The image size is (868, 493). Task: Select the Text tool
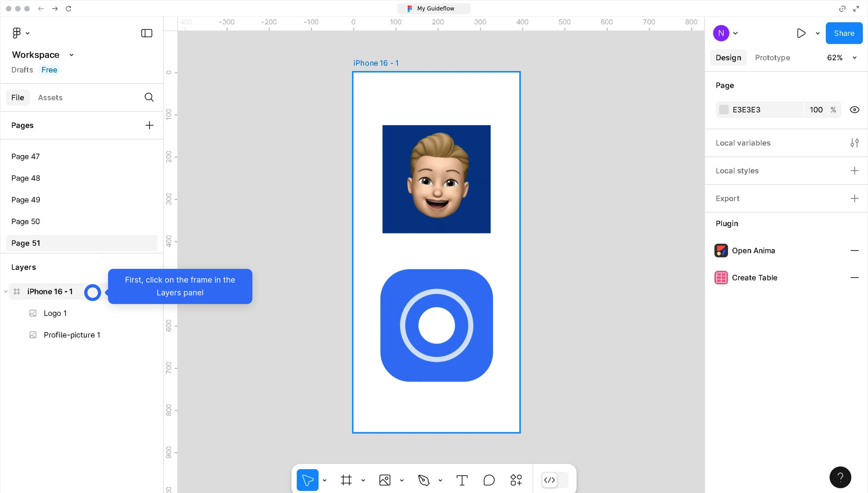tap(461, 480)
